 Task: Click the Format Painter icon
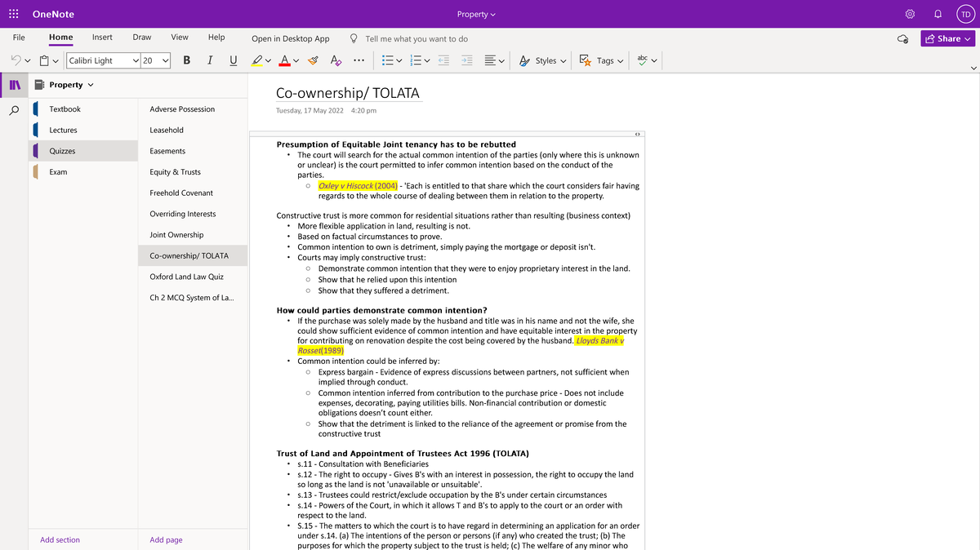coord(312,60)
